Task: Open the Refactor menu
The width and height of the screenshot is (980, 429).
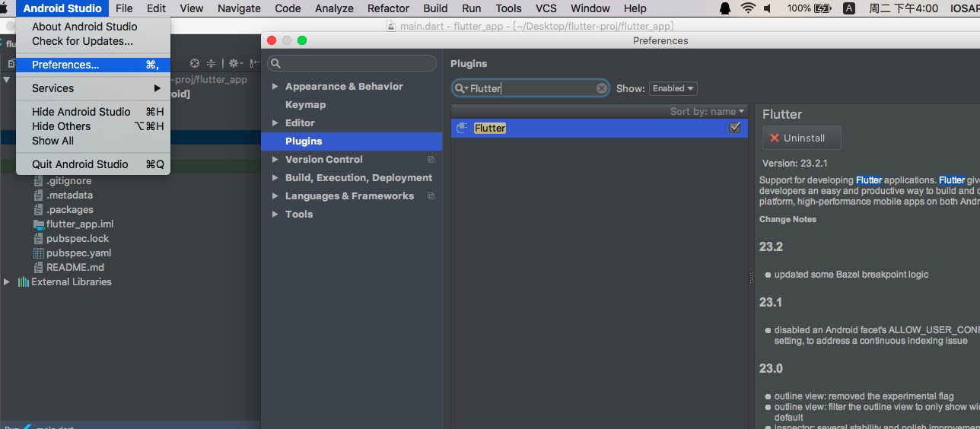Action: [388, 8]
